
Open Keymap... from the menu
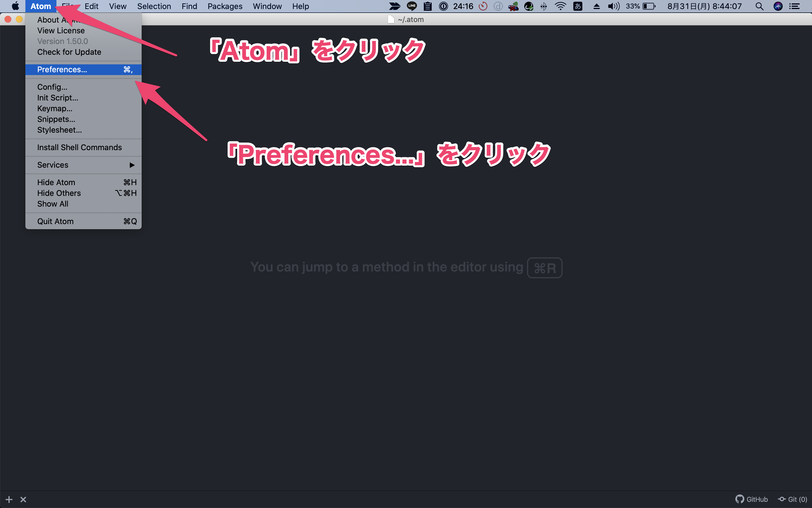[55, 109]
